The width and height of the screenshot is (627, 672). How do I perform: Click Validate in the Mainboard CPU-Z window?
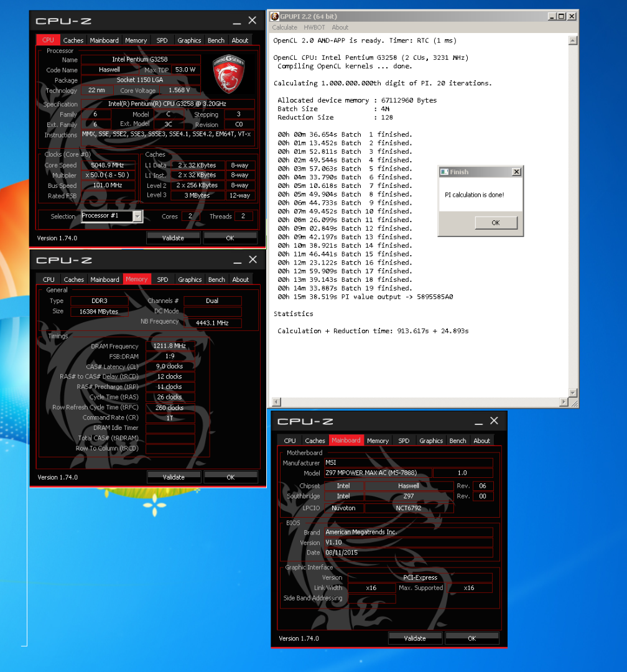(x=415, y=638)
